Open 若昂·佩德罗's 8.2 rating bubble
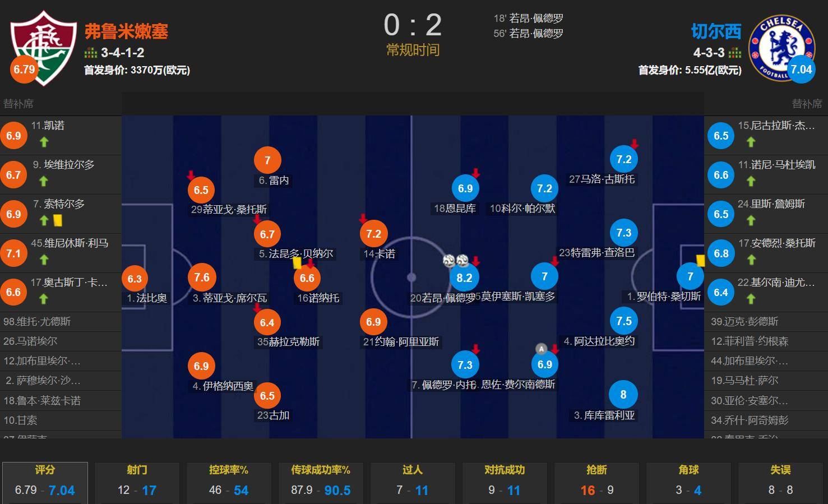Viewport: 828px width, 504px height. point(464,278)
